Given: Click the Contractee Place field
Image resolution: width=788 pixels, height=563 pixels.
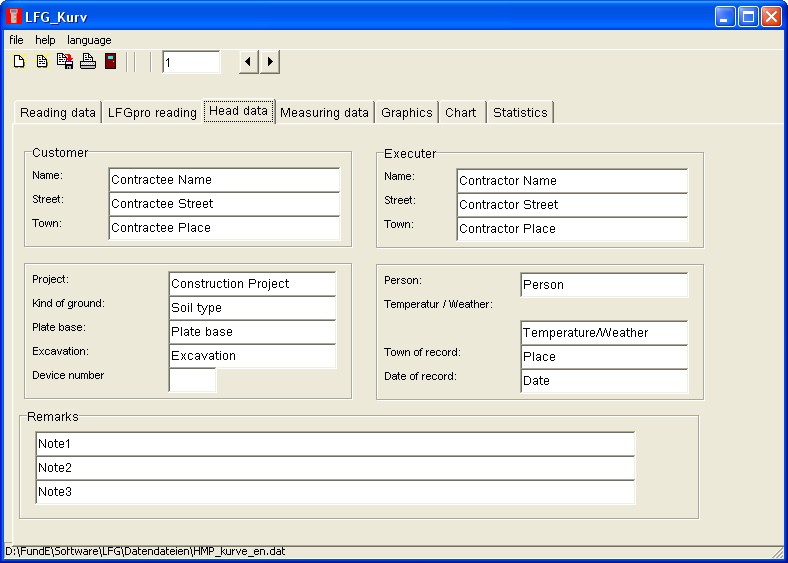Looking at the screenshot, I should point(224,228).
